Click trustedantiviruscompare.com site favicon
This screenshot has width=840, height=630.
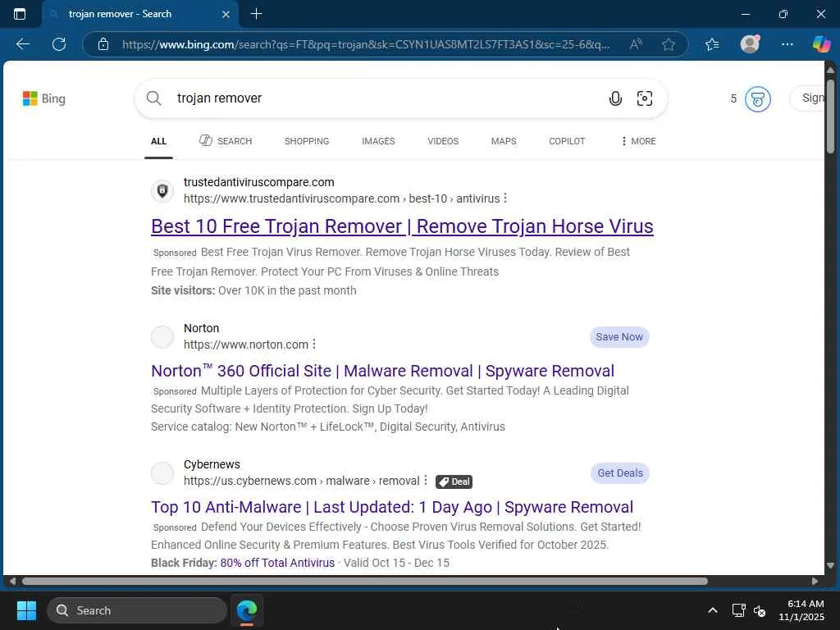[162, 190]
